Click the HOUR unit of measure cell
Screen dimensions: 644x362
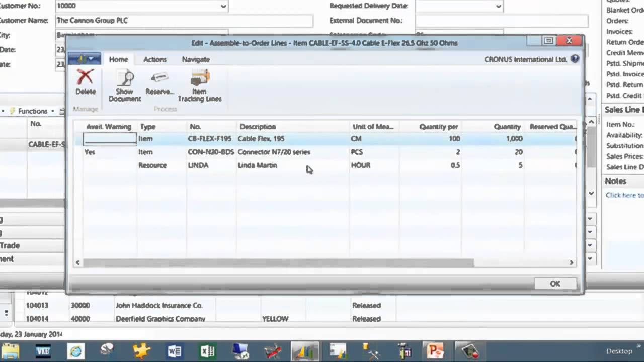coord(361,165)
